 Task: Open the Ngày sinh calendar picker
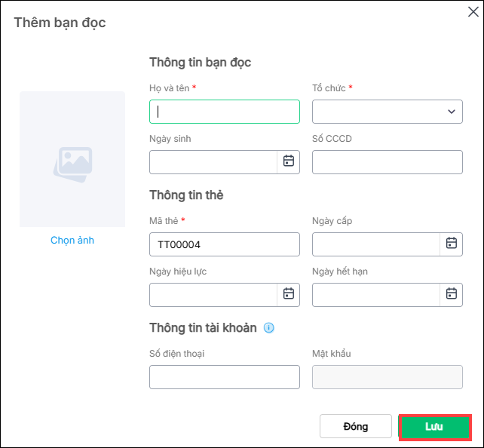click(288, 161)
